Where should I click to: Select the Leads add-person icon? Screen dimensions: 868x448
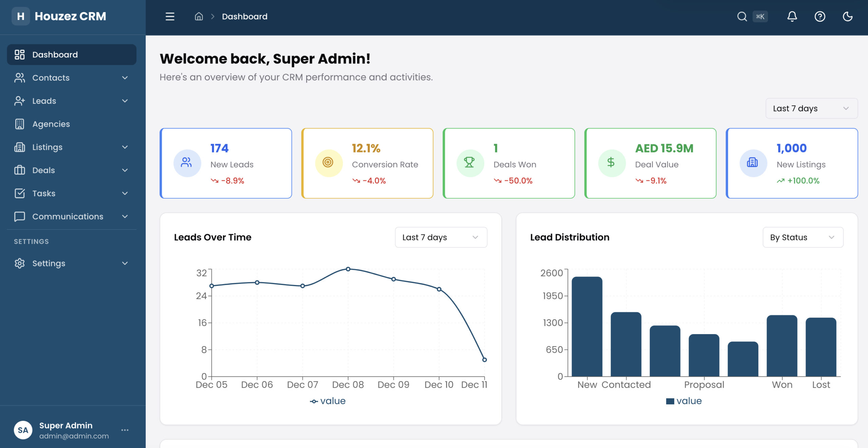tap(20, 101)
